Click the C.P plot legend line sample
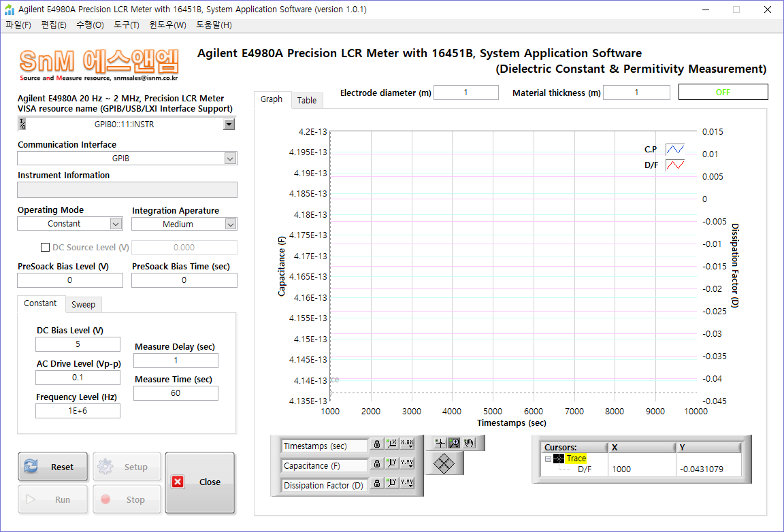Viewport: 784px width, 532px height. [675, 150]
